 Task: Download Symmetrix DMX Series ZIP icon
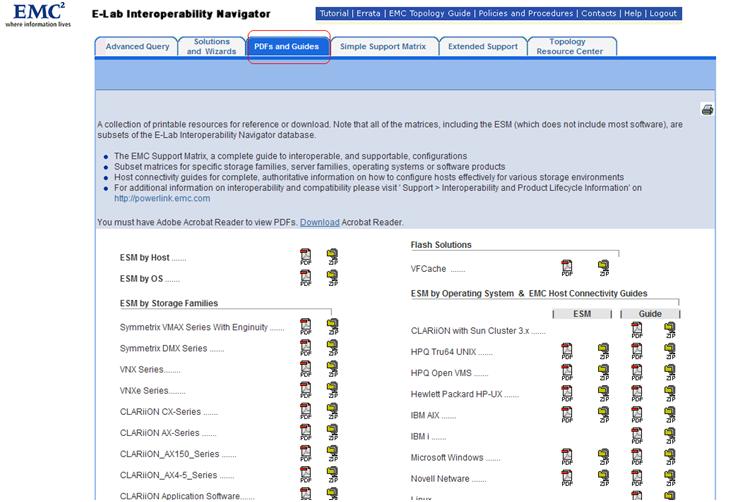click(333, 348)
